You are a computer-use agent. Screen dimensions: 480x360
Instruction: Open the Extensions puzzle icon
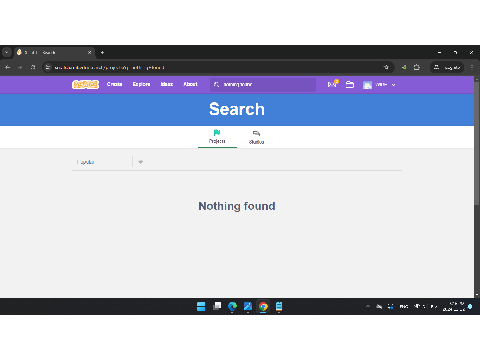click(417, 67)
